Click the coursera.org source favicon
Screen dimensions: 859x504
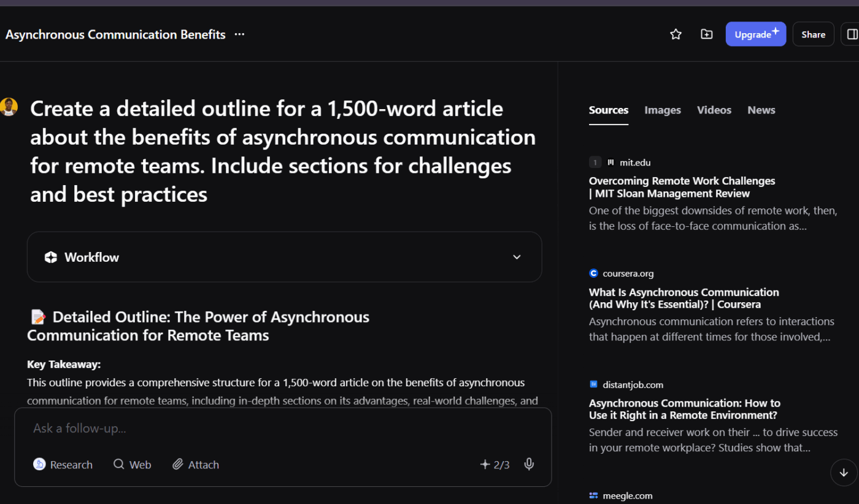point(593,273)
